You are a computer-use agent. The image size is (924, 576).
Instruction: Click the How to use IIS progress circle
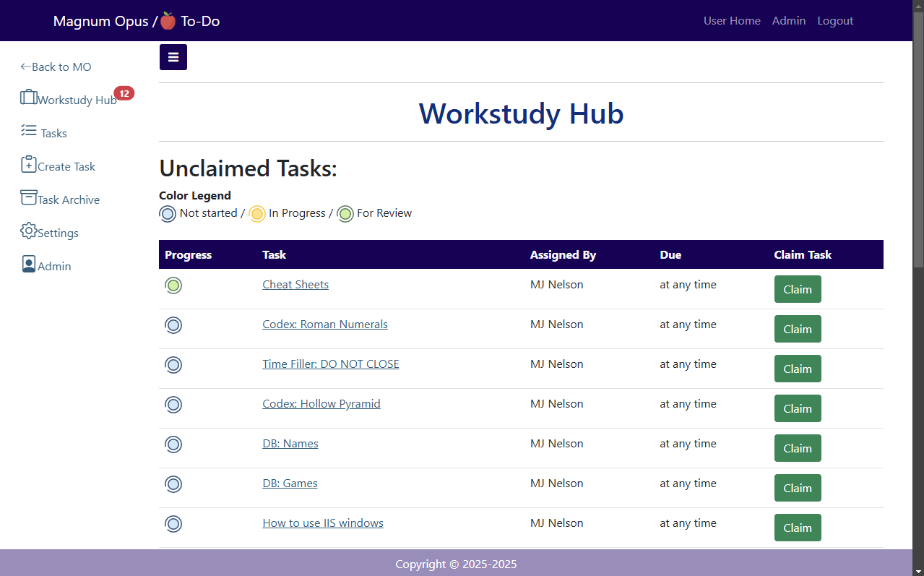pyautogui.click(x=173, y=524)
